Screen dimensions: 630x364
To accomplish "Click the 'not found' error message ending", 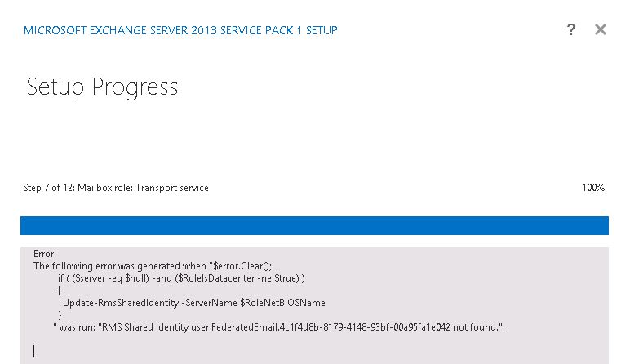I will click(x=478, y=327).
